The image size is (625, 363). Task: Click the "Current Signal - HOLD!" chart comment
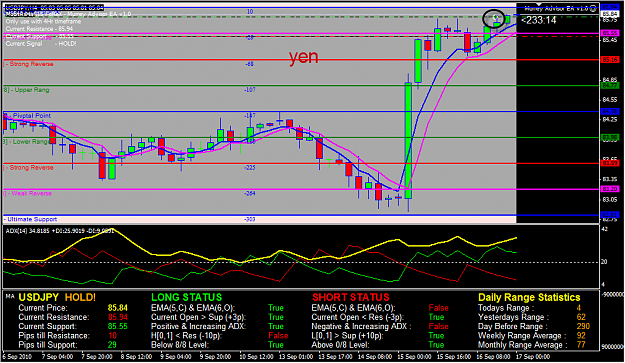click(x=41, y=44)
